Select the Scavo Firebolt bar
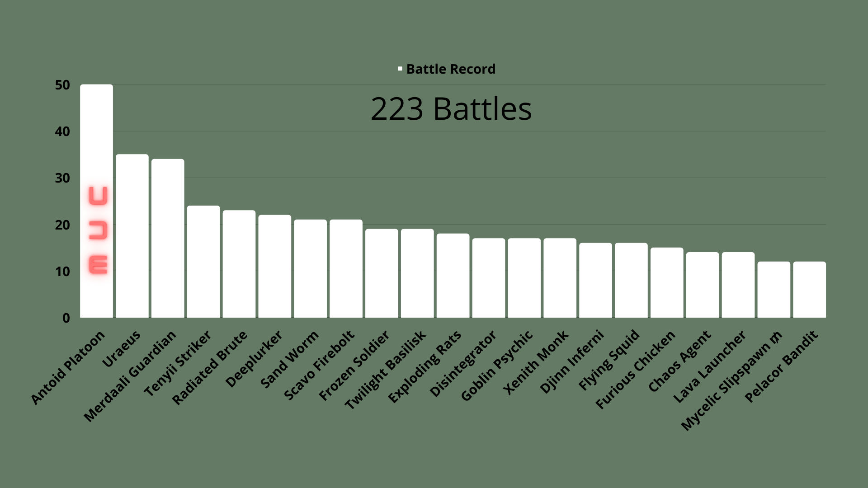 pos(346,268)
